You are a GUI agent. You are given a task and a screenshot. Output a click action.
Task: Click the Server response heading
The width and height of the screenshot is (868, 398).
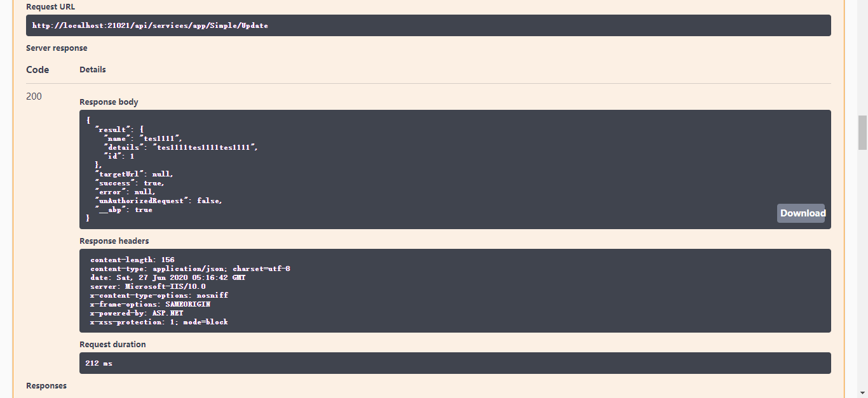click(x=57, y=48)
